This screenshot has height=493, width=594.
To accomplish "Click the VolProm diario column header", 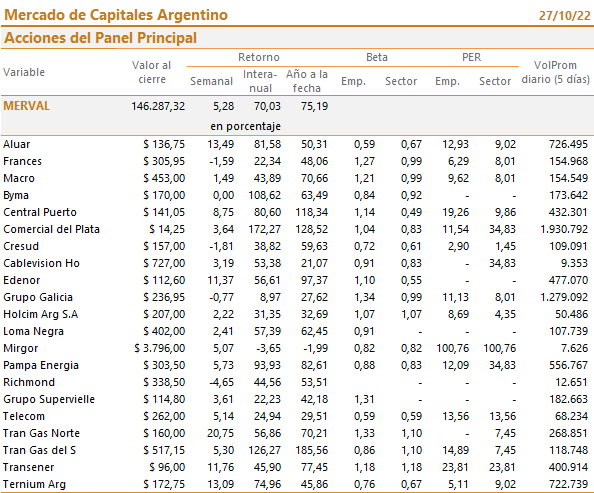I will click(555, 72).
